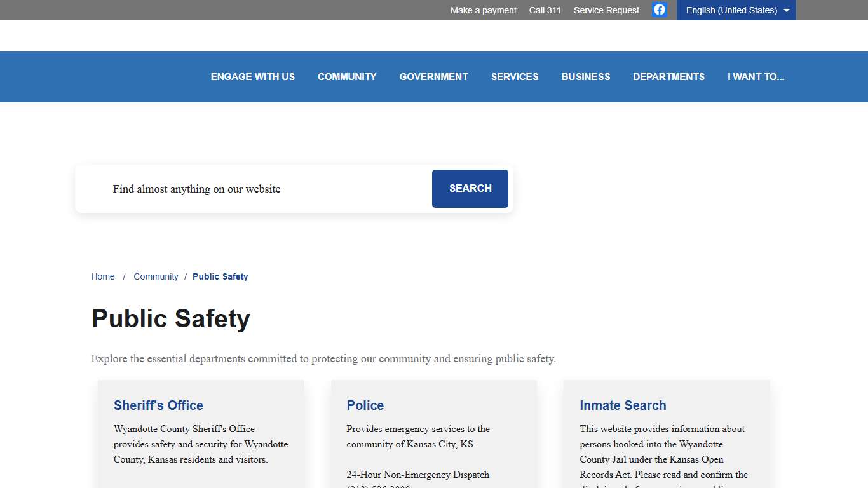Open the BUSINESS navigation menu

tap(585, 76)
